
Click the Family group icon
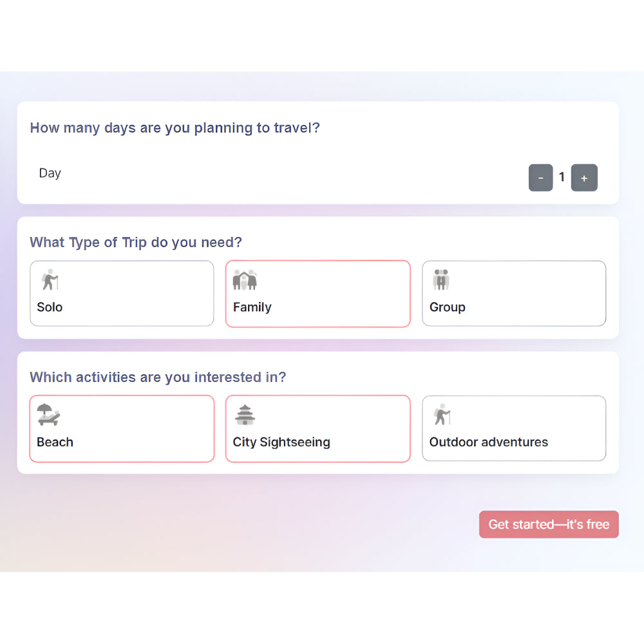click(x=245, y=279)
